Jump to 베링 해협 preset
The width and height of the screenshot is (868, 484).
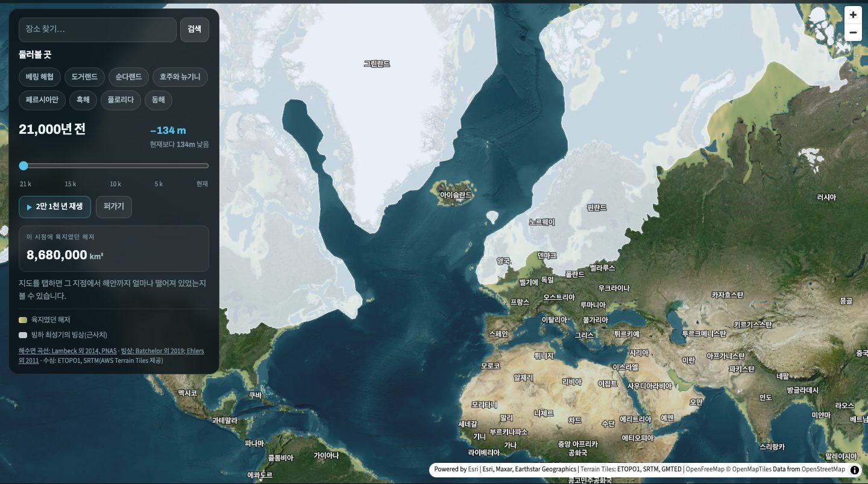click(x=39, y=77)
